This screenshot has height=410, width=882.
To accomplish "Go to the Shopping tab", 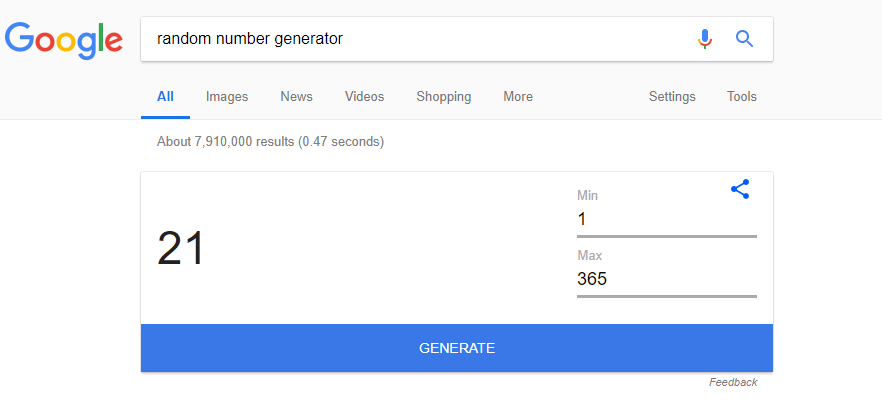I will click(444, 97).
